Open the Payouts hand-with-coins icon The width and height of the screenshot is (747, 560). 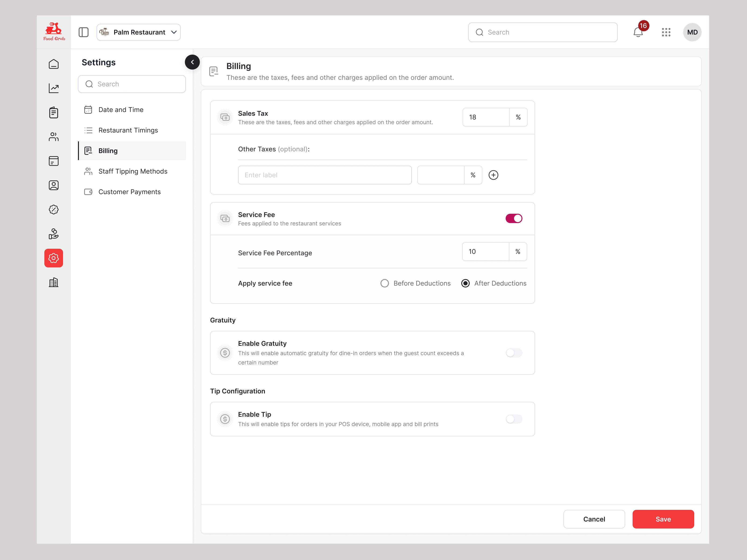(54, 234)
